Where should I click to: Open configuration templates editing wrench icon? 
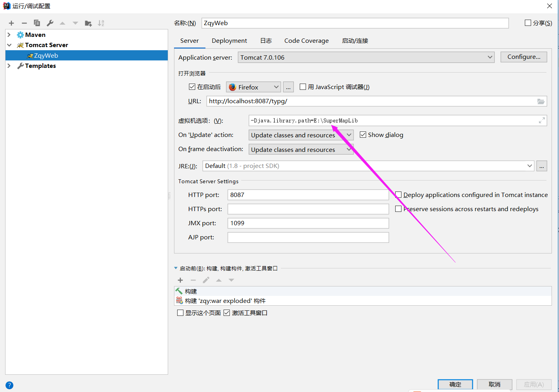pos(50,23)
